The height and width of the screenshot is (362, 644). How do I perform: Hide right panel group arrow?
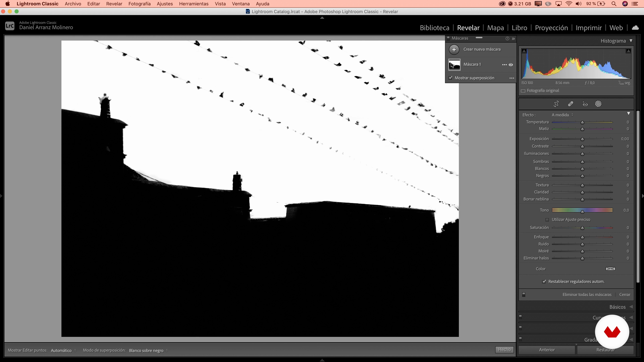pyautogui.click(x=642, y=196)
